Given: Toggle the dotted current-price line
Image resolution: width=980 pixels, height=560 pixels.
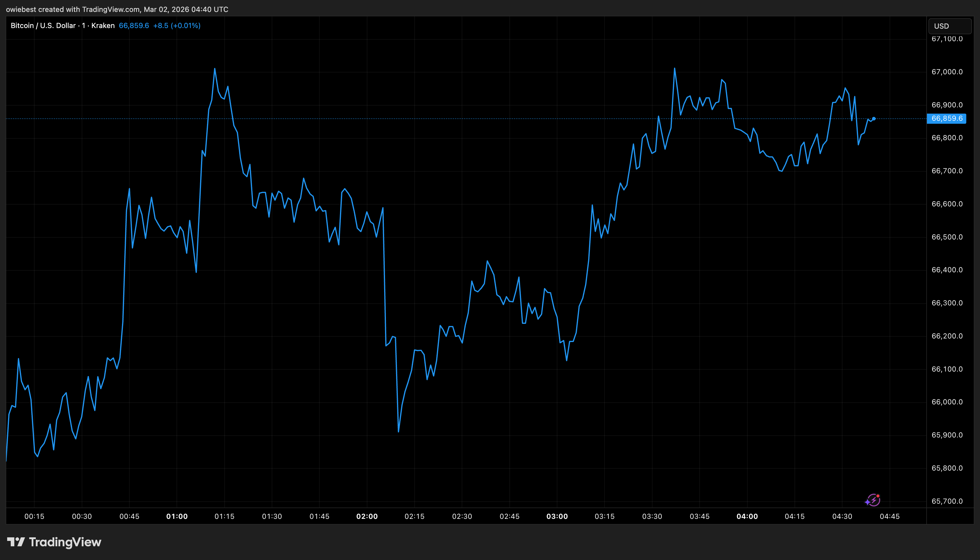Looking at the screenshot, I should pos(462,119).
